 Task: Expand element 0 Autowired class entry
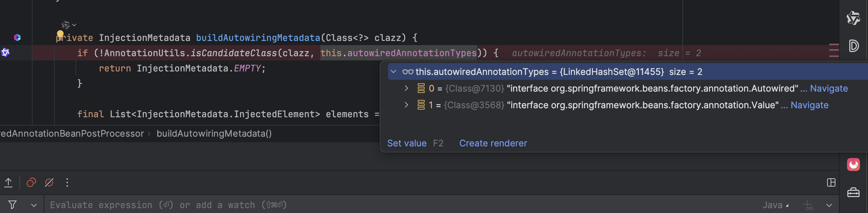click(x=406, y=88)
